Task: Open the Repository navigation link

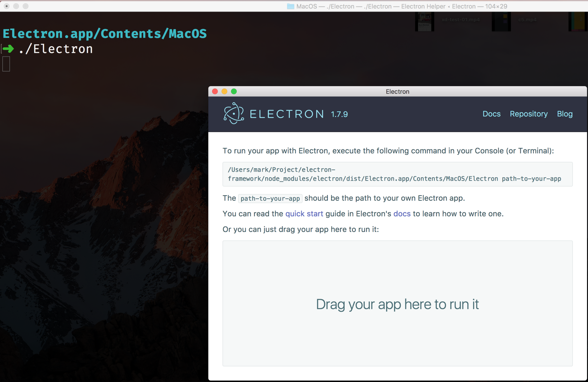Action: [x=529, y=114]
